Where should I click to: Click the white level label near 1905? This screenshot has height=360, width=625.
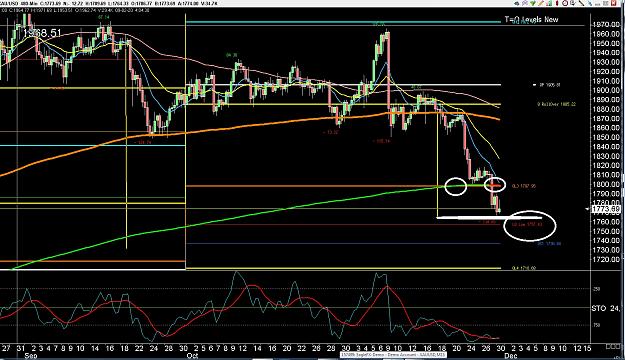click(550, 85)
